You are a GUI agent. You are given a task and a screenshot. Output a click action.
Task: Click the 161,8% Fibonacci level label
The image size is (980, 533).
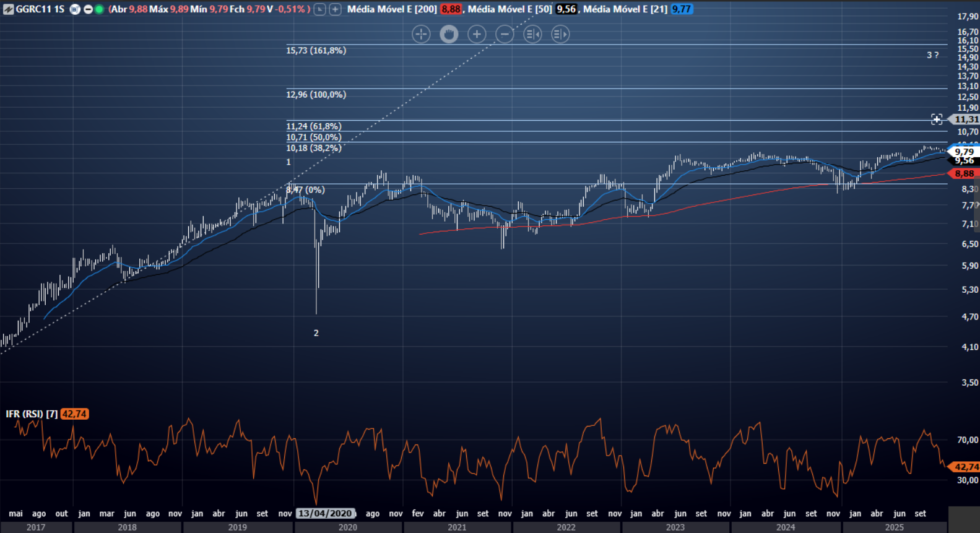[316, 51]
